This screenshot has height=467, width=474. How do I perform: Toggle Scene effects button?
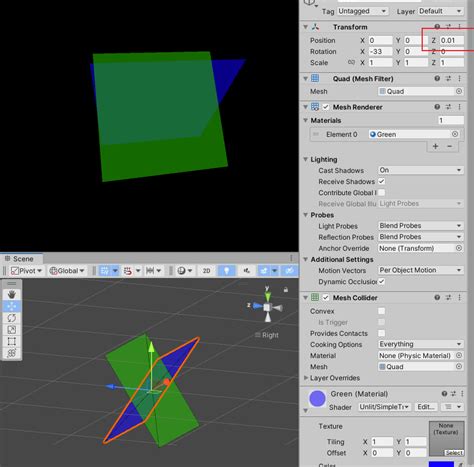coord(264,271)
